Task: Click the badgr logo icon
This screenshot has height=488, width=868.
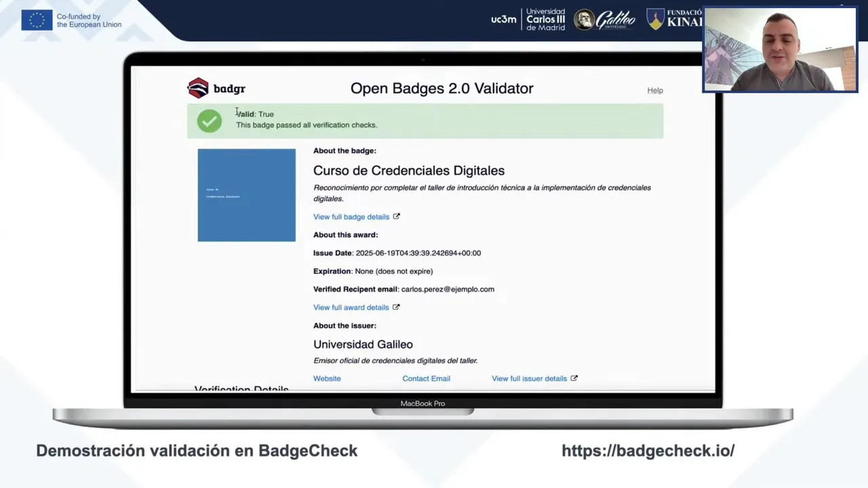Action: pos(198,88)
